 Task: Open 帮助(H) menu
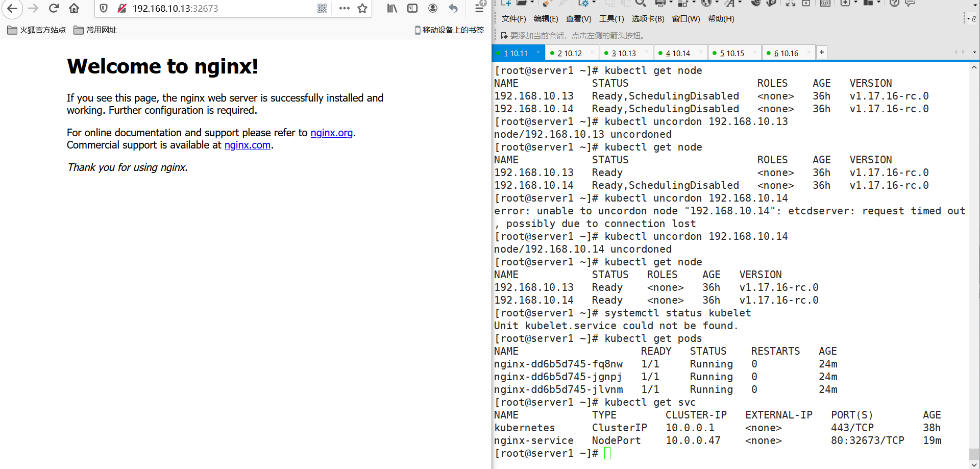coord(721,19)
